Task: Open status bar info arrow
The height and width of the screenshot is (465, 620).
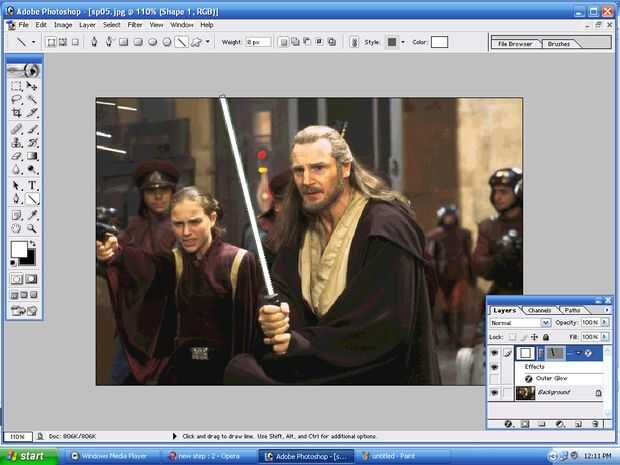Action: pos(174,436)
